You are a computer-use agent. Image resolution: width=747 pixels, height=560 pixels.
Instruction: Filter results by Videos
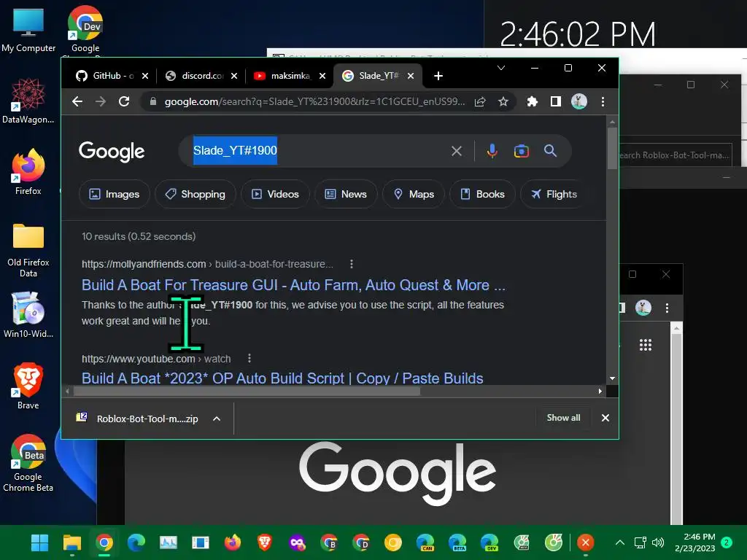275,194
